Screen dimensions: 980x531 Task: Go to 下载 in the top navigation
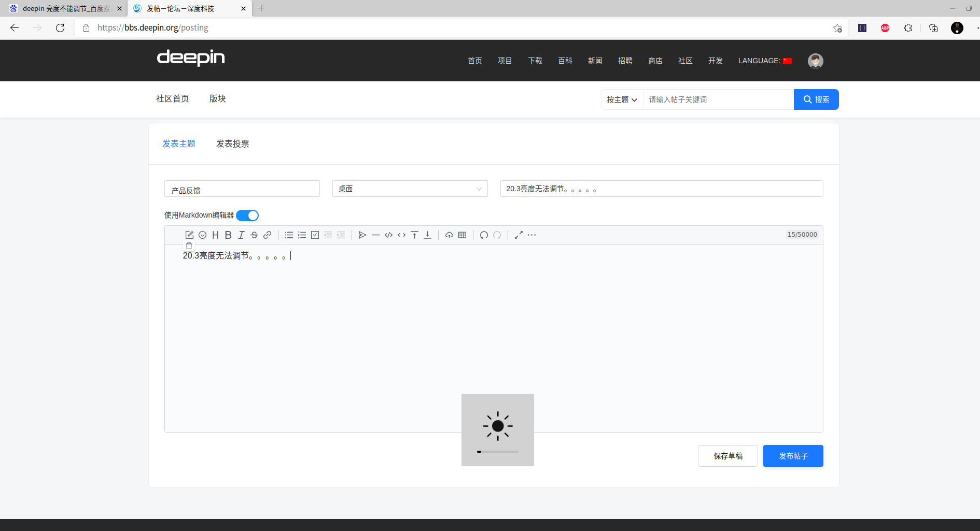click(x=535, y=61)
